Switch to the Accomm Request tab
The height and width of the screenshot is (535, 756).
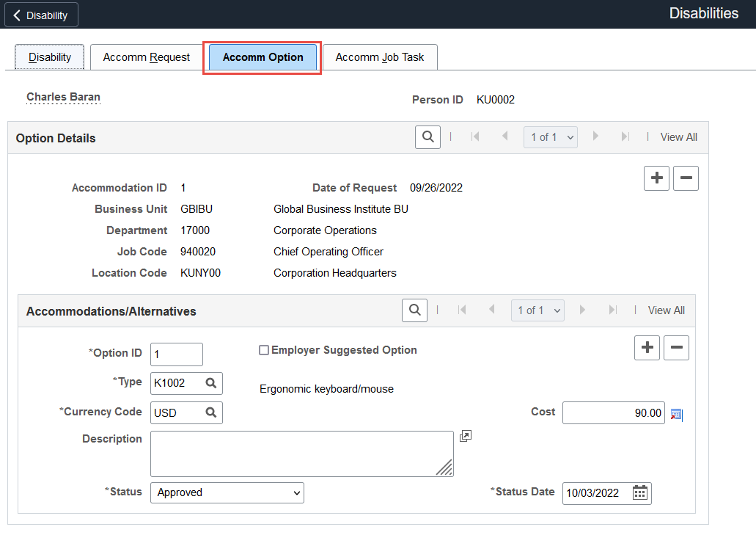pos(146,57)
